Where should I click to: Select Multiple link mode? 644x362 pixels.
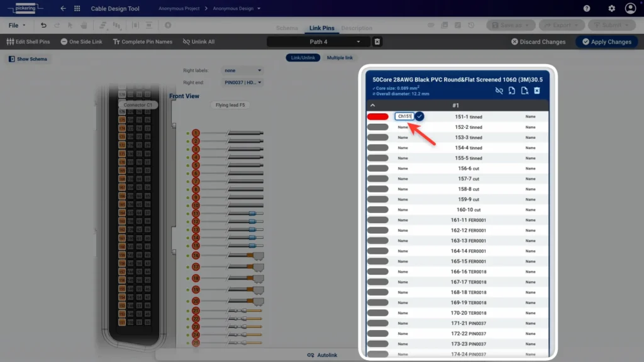click(x=340, y=58)
